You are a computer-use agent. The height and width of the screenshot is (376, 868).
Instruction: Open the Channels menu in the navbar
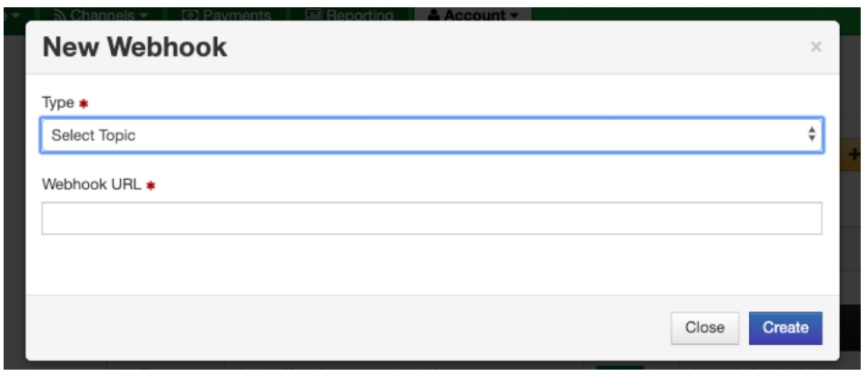pos(103,15)
